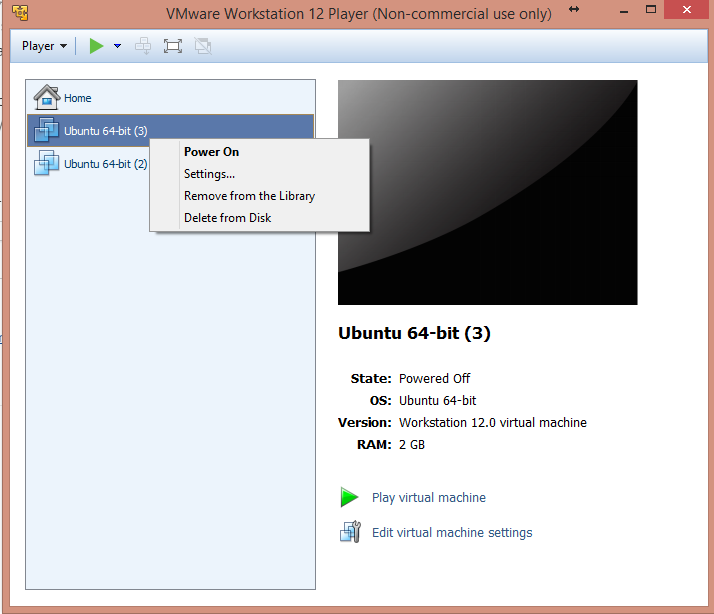Expand the power options dropdown arrow

tap(117, 46)
